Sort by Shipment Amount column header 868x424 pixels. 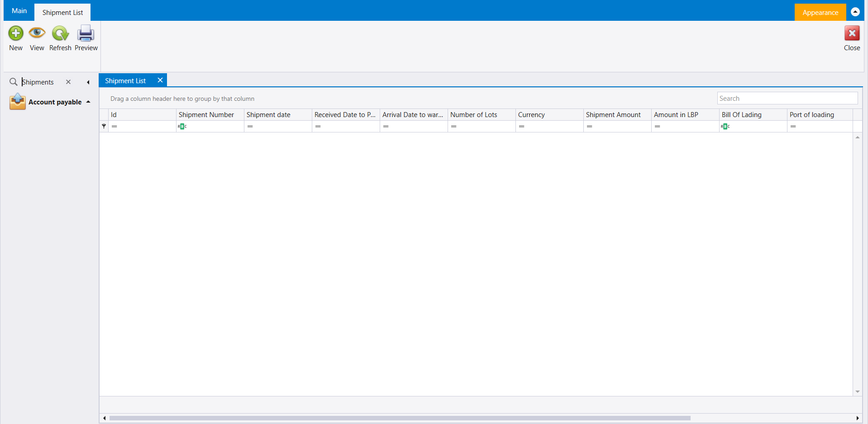point(617,115)
